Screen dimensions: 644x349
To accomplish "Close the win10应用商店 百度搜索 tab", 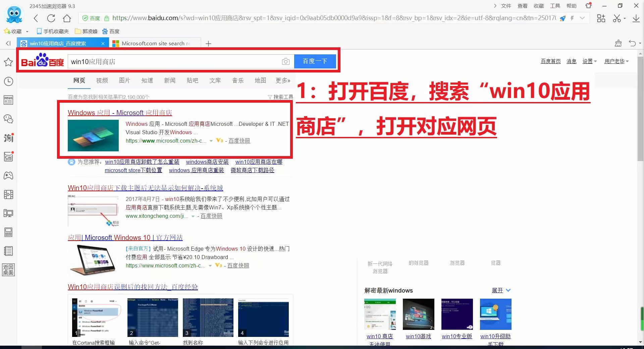I will click(x=103, y=44).
